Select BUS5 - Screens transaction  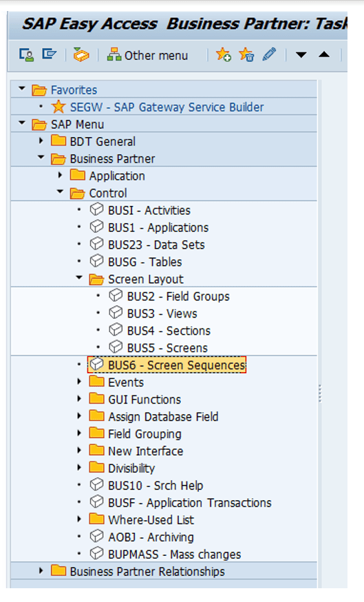(167, 349)
